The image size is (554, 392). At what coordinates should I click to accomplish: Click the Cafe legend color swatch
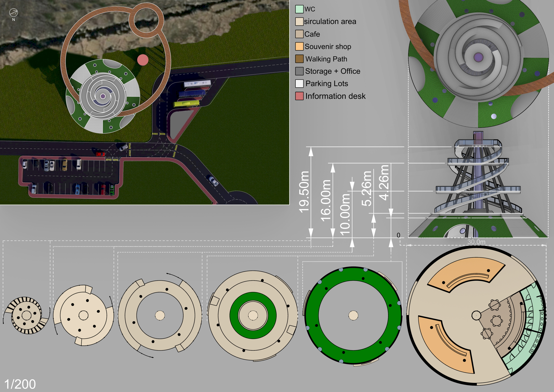[x=299, y=34]
